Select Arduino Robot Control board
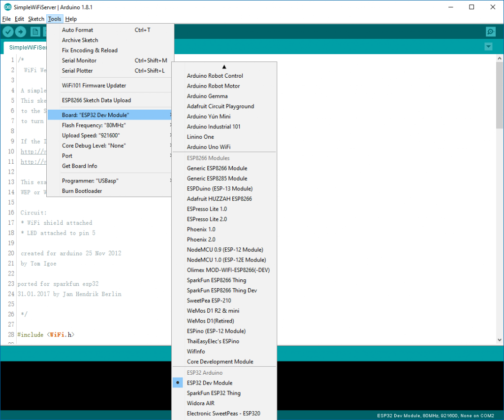The height and width of the screenshot is (420, 504). tap(224, 76)
